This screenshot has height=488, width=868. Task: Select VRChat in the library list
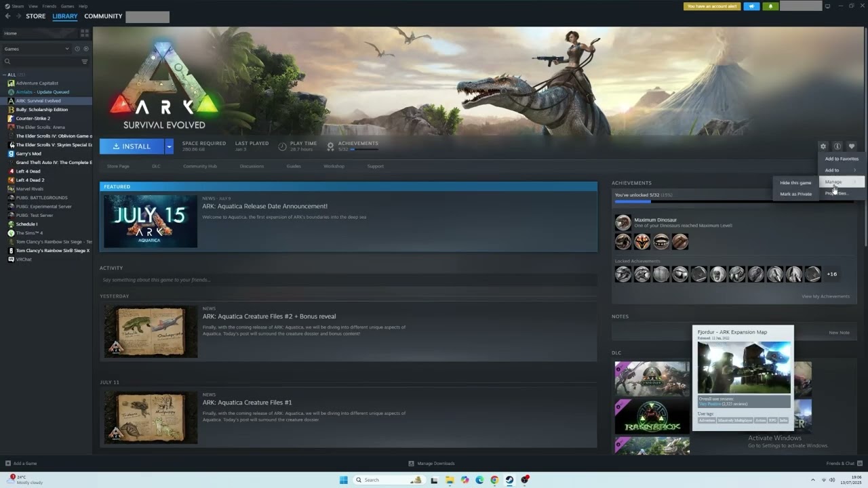24,259
